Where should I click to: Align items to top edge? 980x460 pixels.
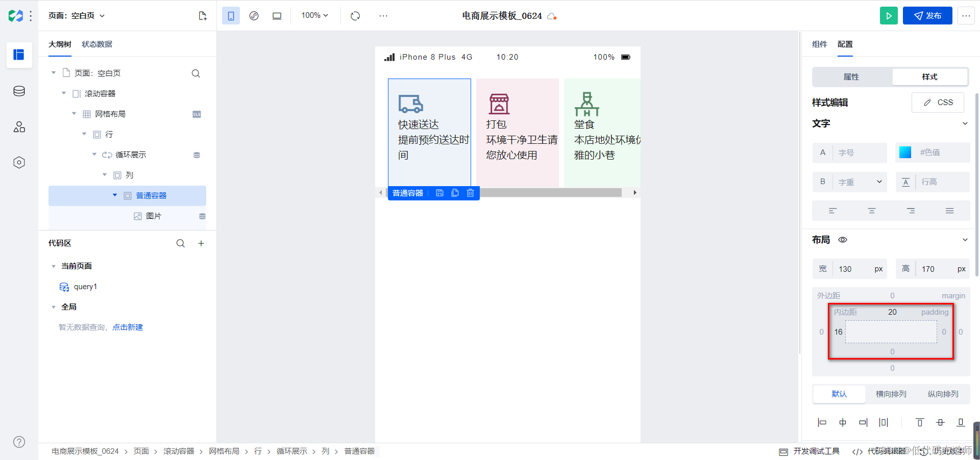pos(920,422)
